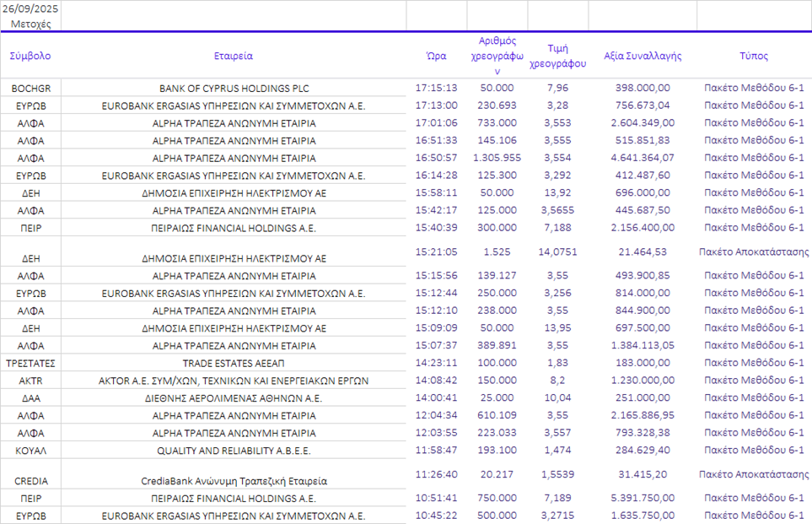Viewport: 812px width, 524px height.
Task: Click the Σύμβολο column header
Action: tap(30, 56)
